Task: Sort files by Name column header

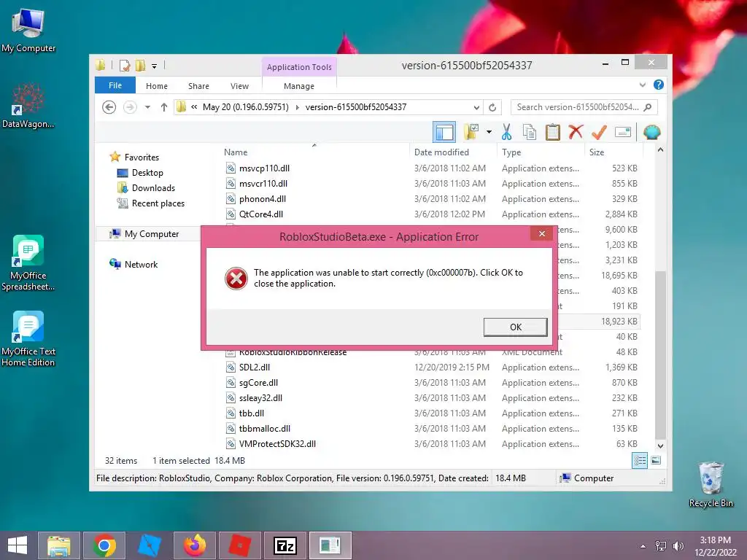Action: [236, 152]
